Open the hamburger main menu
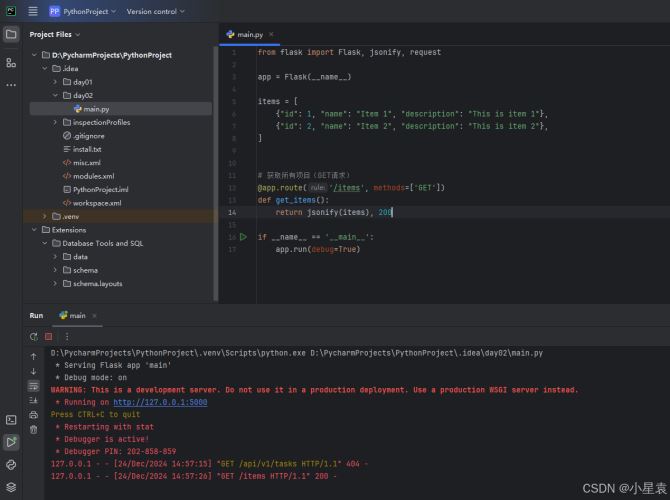 (32, 11)
